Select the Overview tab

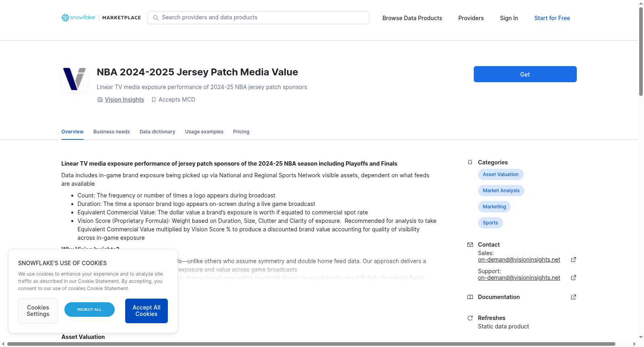pos(72,132)
